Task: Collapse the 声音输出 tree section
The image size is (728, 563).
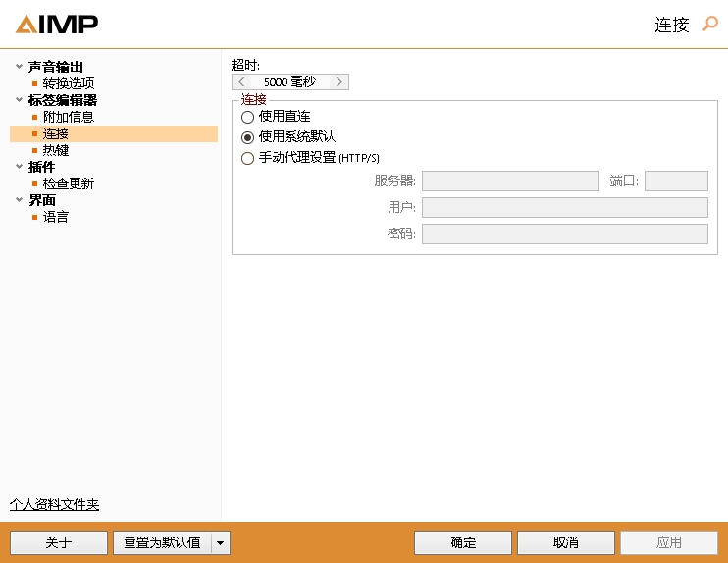Action: (x=19, y=67)
